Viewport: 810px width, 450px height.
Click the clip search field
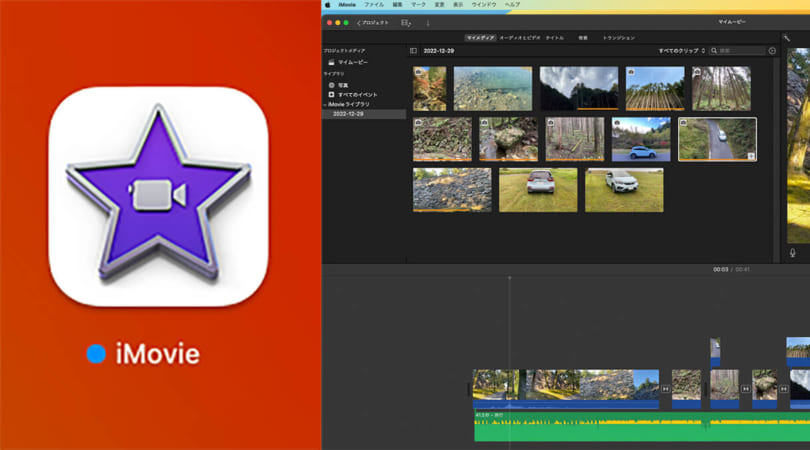click(738, 51)
